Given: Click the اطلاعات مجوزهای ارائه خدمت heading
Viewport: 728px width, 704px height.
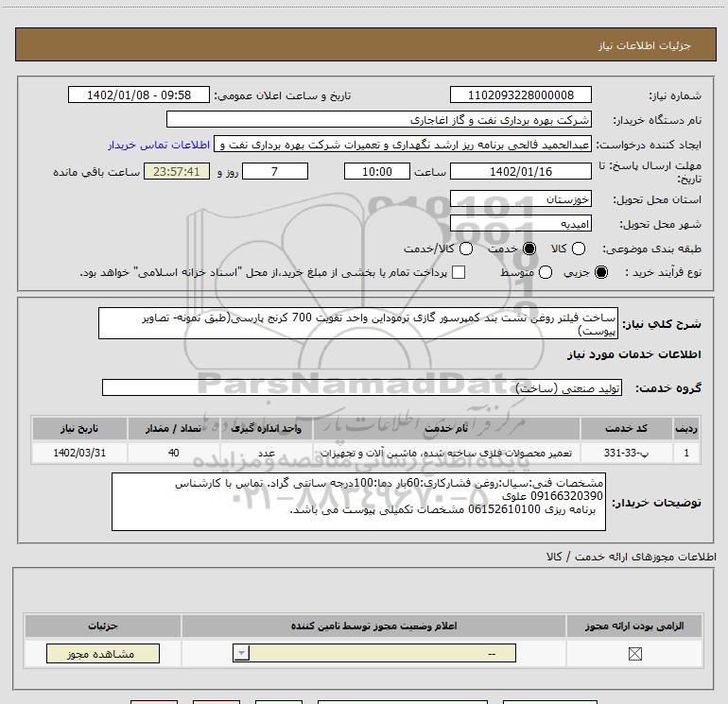Looking at the screenshot, I should [x=631, y=557].
